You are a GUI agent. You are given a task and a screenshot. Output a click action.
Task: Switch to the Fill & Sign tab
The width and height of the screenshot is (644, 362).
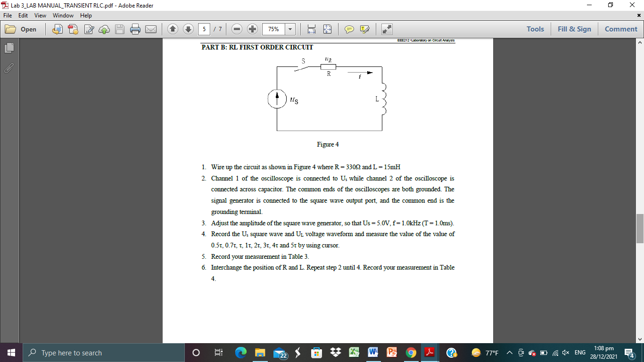tap(574, 29)
